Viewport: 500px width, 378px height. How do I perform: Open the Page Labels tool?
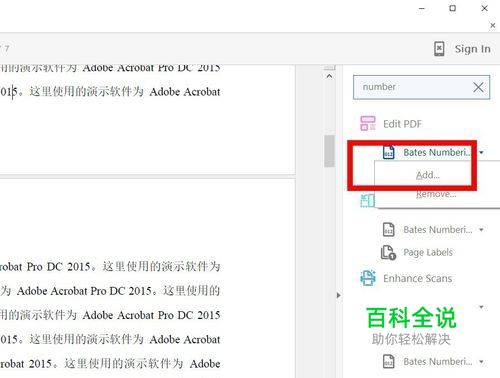[428, 252]
